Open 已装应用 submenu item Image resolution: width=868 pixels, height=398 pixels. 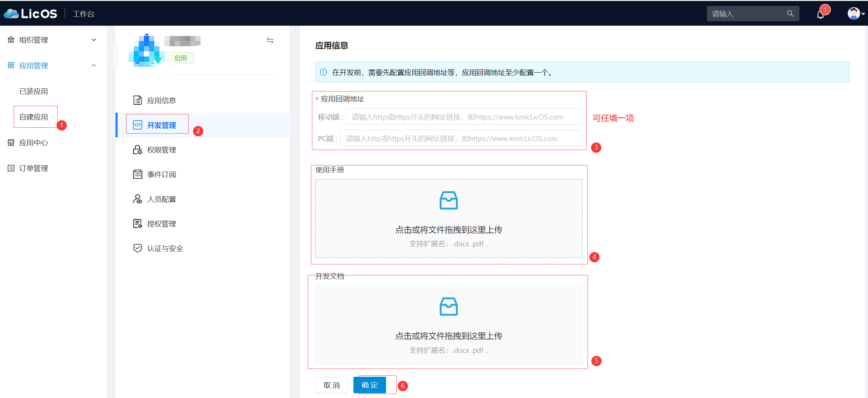(x=34, y=91)
